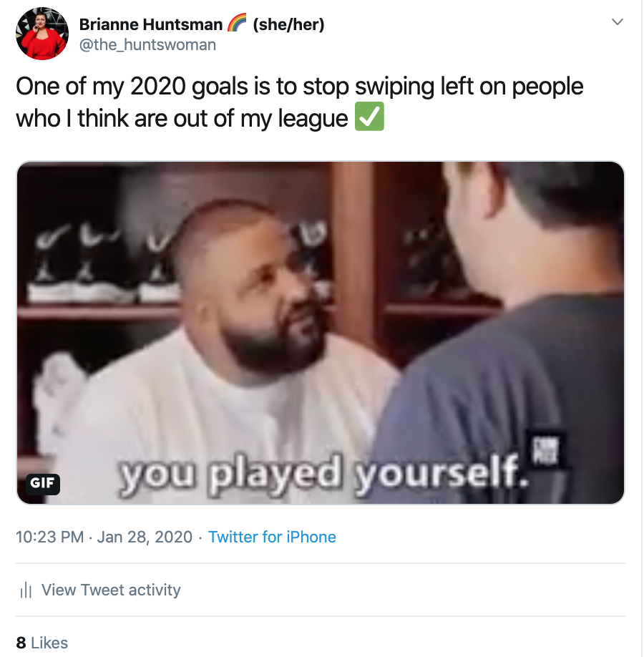
Task: Click the watermark logo inside the GIF
Action: (x=547, y=450)
